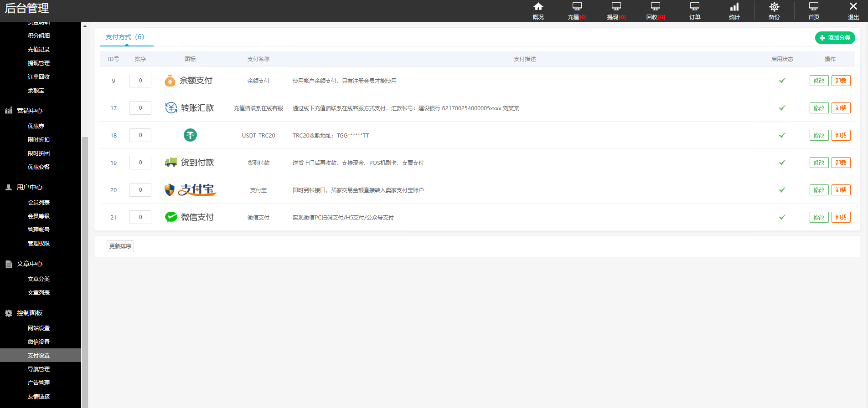
Task: Open 导航管理 in the sidebar
Action: click(39, 369)
